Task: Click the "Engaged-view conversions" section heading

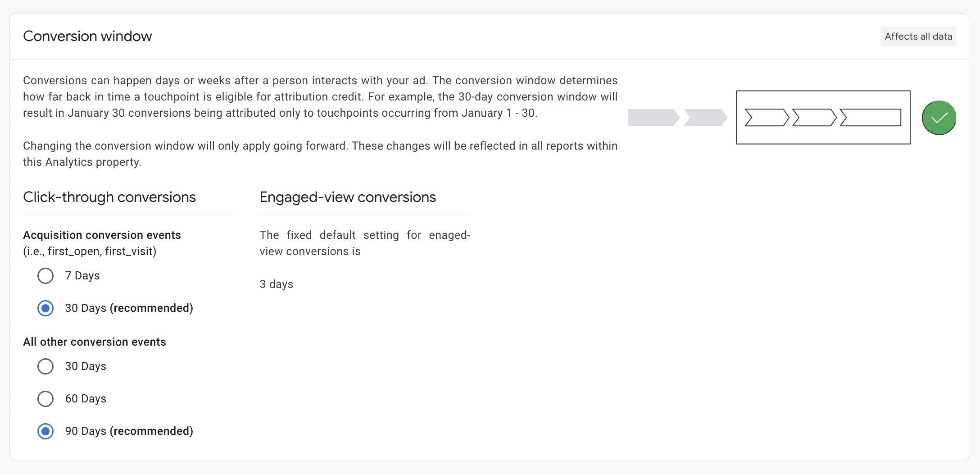Action: [348, 197]
